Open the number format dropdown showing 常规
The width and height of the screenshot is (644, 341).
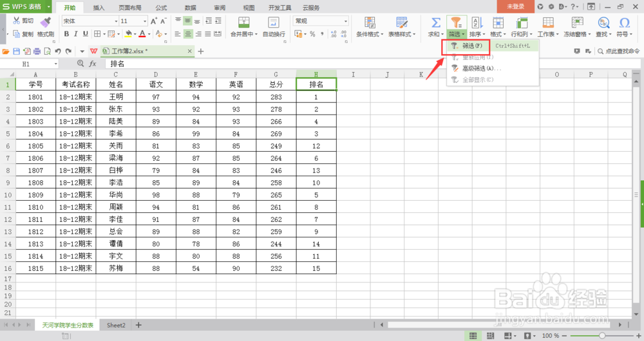pos(346,21)
